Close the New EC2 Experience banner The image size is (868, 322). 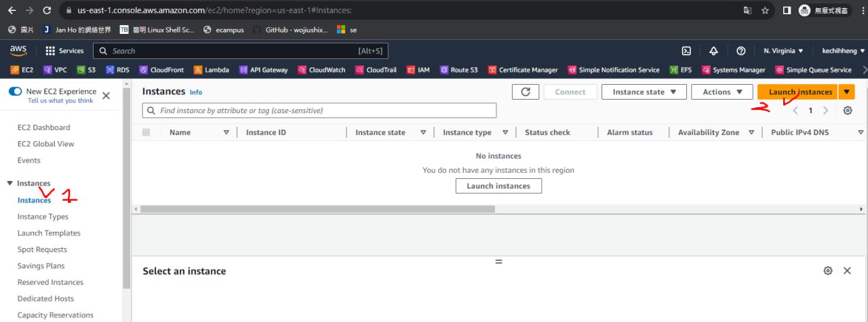pyautogui.click(x=106, y=96)
